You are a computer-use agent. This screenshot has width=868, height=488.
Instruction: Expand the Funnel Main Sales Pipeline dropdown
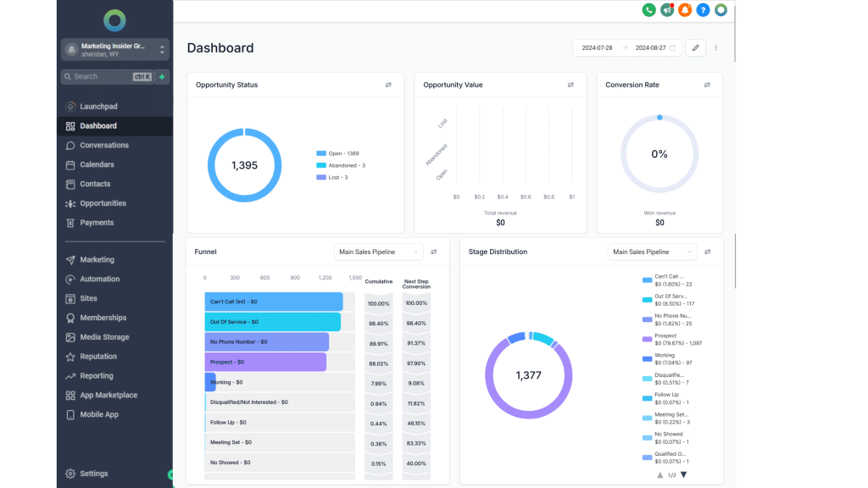[379, 252]
